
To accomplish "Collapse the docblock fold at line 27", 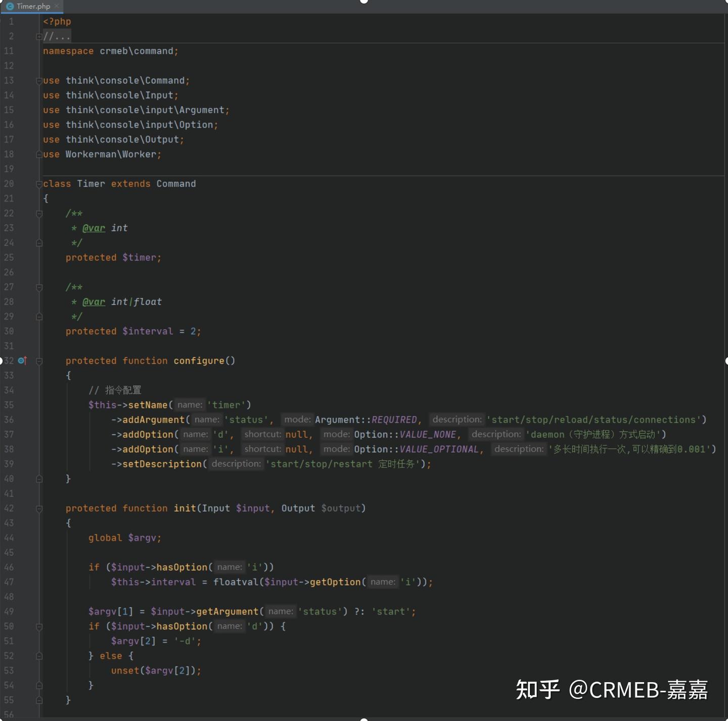I will (39, 287).
